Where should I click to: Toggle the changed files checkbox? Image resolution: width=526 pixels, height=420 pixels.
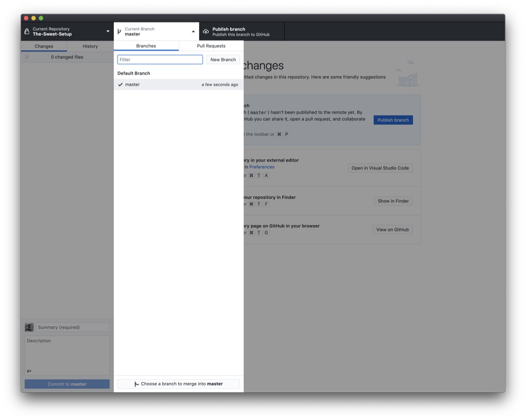point(27,57)
